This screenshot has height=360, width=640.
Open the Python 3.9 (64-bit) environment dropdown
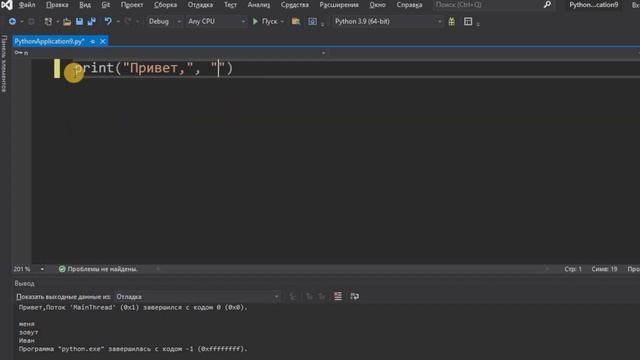coord(388,21)
